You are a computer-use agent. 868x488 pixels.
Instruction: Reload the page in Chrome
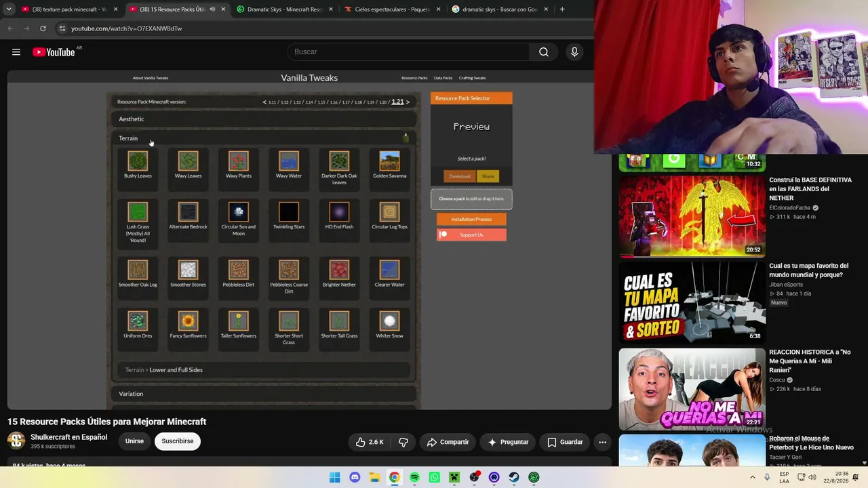tap(43, 28)
